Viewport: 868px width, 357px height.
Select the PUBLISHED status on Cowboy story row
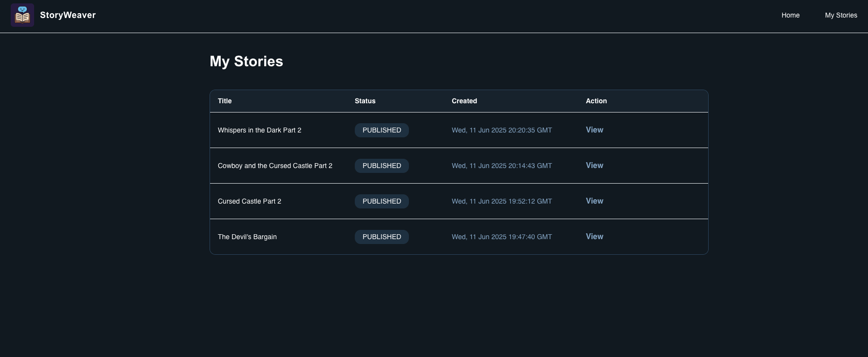(x=382, y=166)
